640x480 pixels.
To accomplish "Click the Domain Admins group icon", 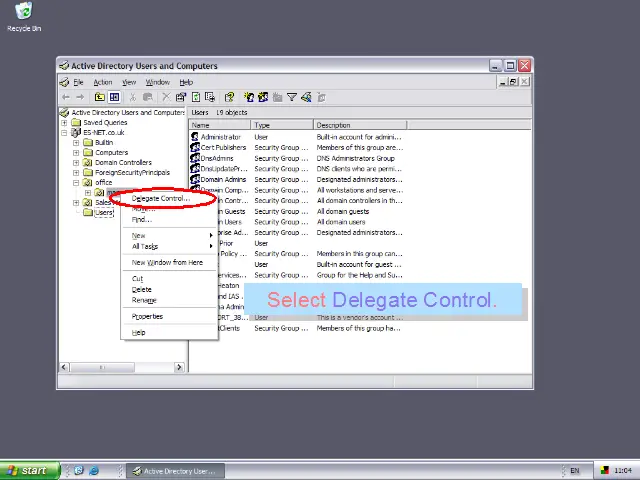I will (195, 179).
